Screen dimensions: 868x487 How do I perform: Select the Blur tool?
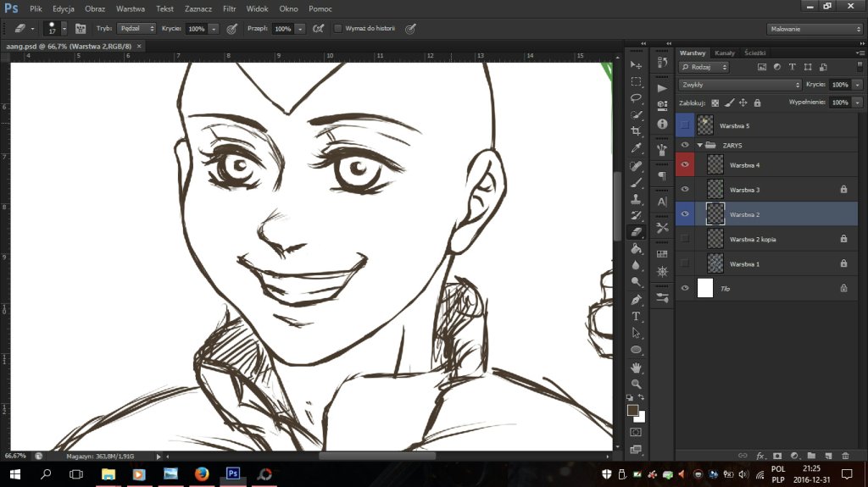(x=636, y=266)
